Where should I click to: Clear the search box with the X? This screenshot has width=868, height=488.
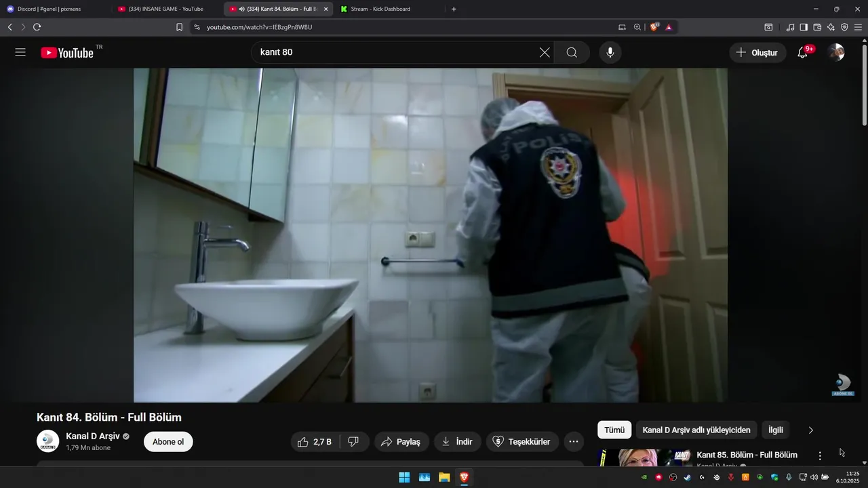(545, 52)
